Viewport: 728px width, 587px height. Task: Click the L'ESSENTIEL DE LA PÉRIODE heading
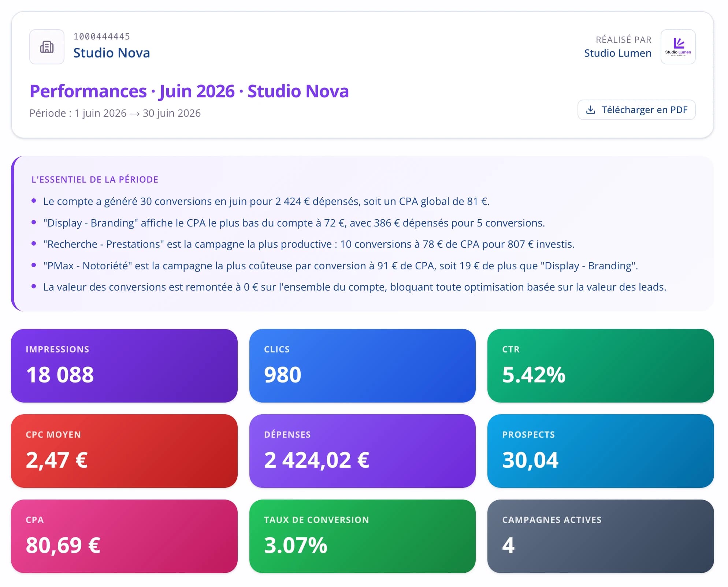pyautogui.click(x=95, y=180)
